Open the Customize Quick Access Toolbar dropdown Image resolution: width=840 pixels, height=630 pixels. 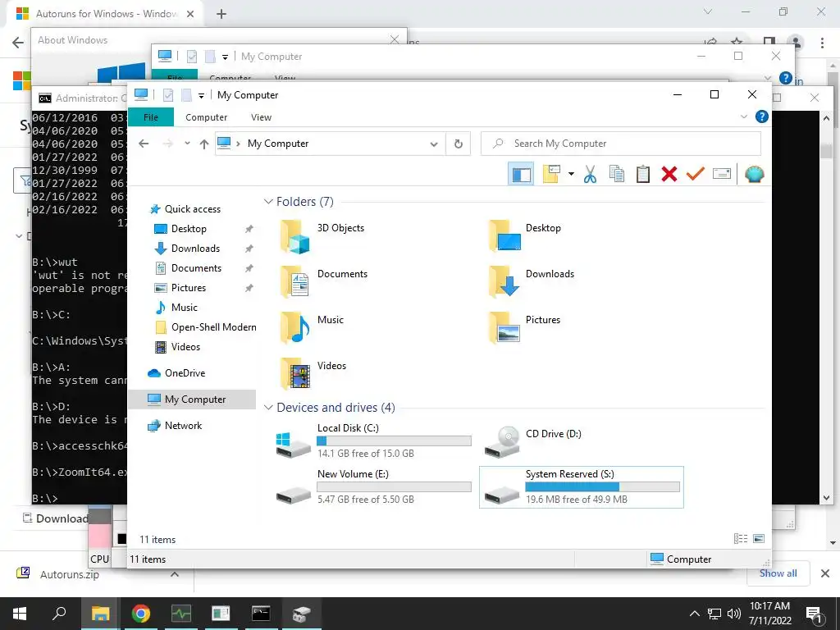pos(201,95)
